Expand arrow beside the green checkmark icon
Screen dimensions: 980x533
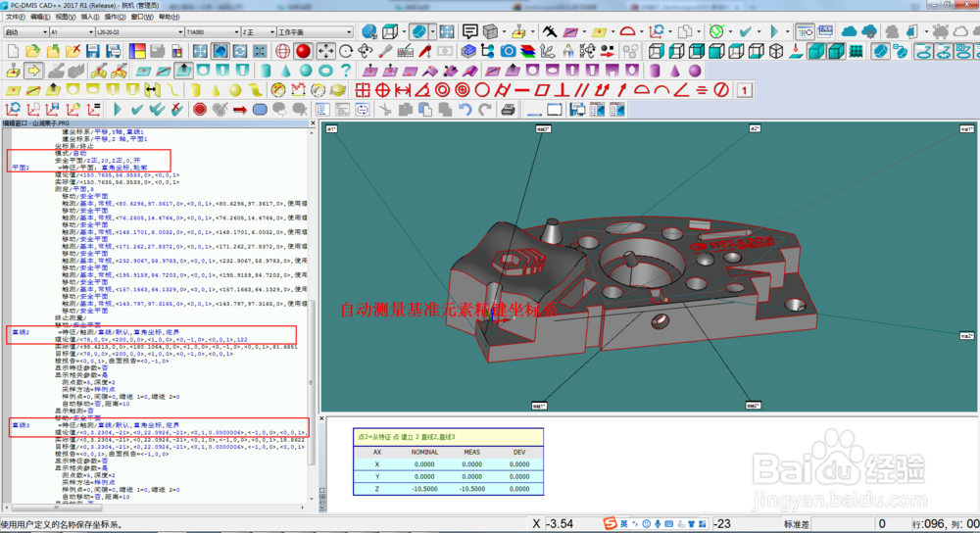759,31
